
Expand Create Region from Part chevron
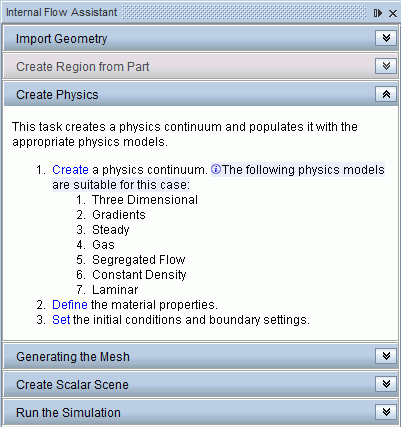click(386, 66)
